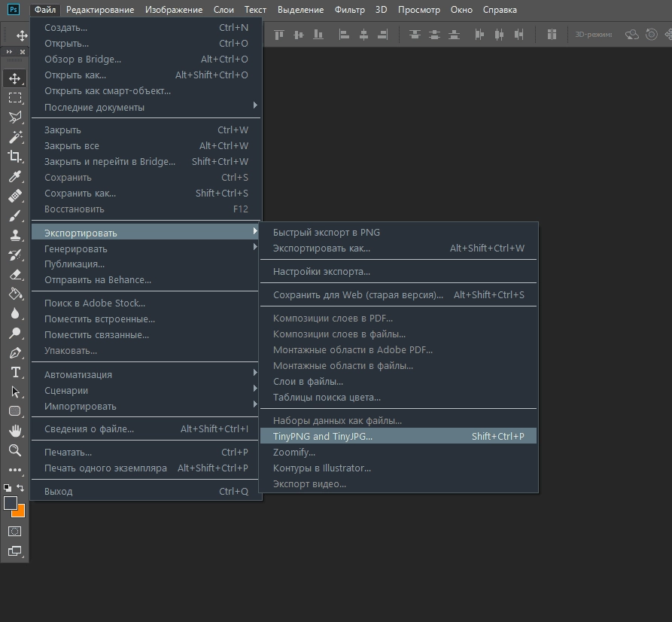Screen dimensions: 672x622
Task: Choose TinyPNG and TinyJPG export option
Action: pos(398,436)
